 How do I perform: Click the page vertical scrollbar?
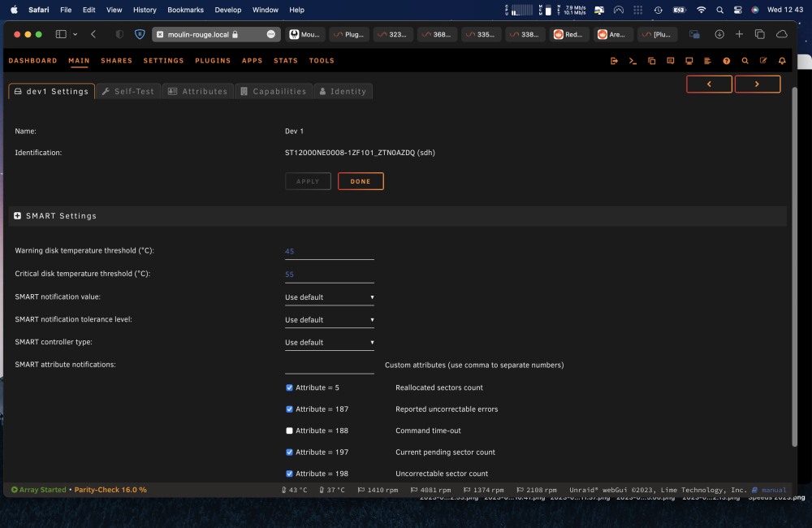pyautogui.click(x=794, y=266)
